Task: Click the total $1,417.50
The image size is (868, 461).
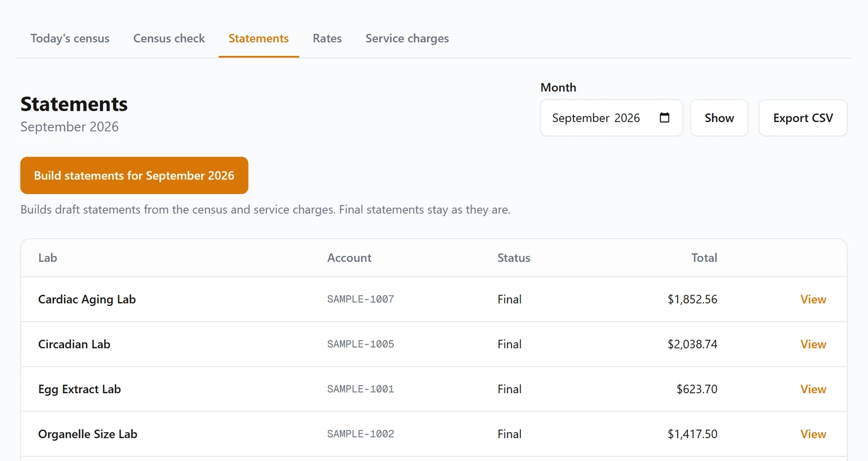Action: point(692,434)
